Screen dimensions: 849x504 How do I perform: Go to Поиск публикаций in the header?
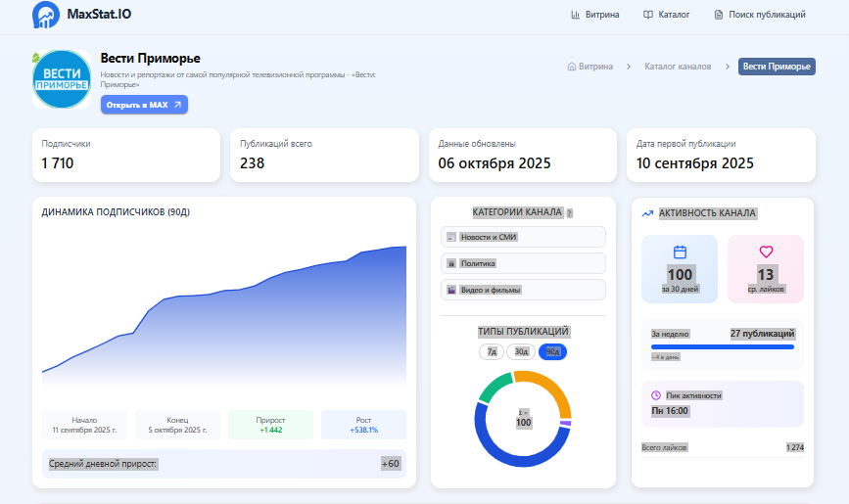(x=759, y=15)
